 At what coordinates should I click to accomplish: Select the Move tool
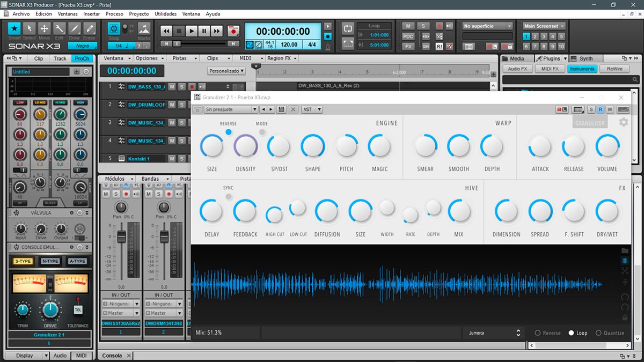45,28
